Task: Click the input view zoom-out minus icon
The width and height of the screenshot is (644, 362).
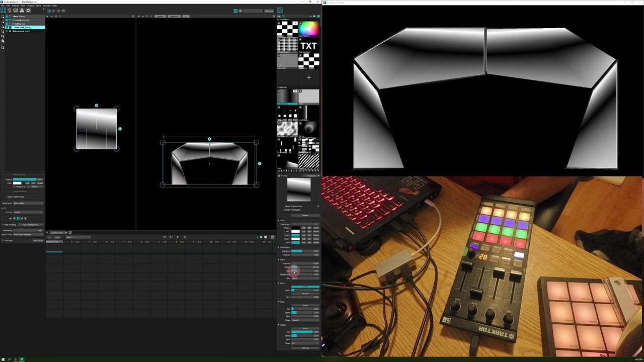Action: tap(52, 16)
